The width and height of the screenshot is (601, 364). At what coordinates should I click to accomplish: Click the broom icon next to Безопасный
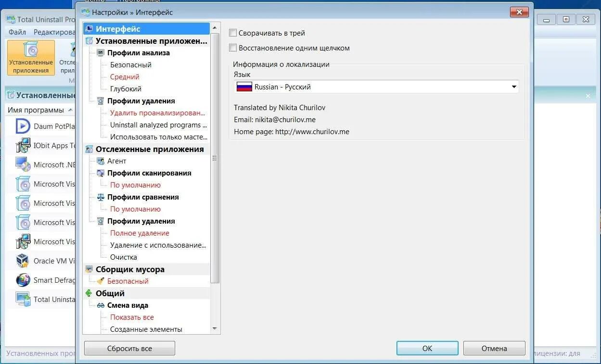(x=101, y=281)
